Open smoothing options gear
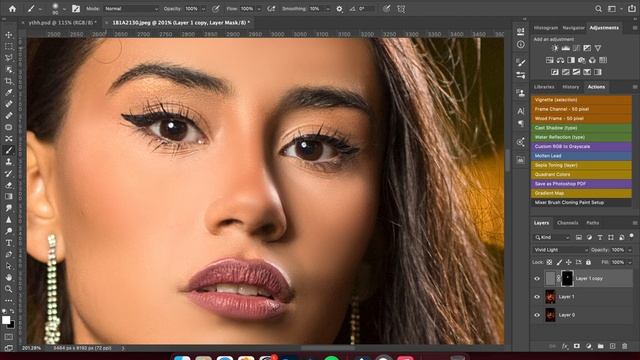The width and height of the screenshot is (640, 360). pos(339,9)
